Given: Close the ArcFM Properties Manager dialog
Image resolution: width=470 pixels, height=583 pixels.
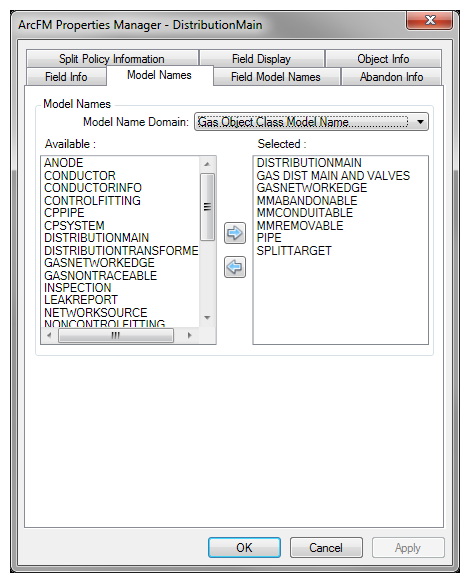Looking at the screenshot, I should click(430, 20).
